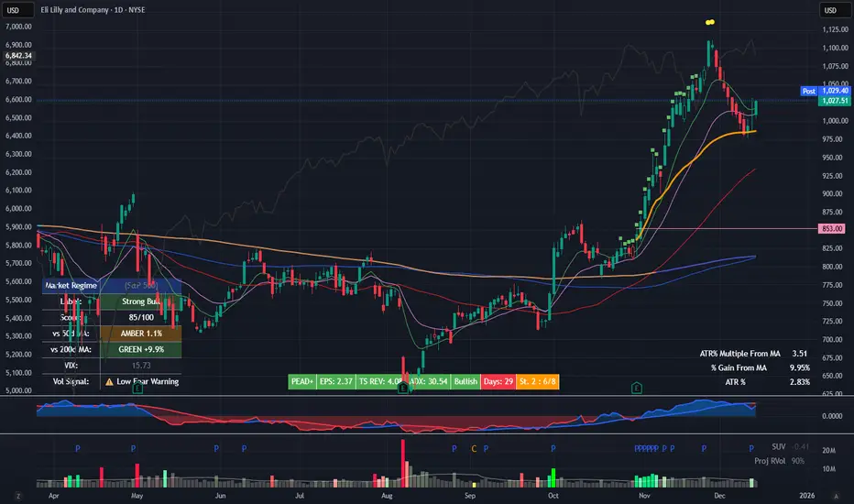Click the green 1,027.51 last price label
The width and height of the screenshot is (854, 504).
tap(835, 101)
